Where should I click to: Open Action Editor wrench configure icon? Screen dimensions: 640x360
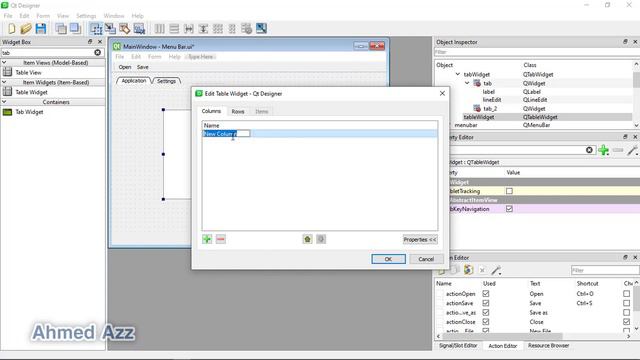(x=496, y=270)
